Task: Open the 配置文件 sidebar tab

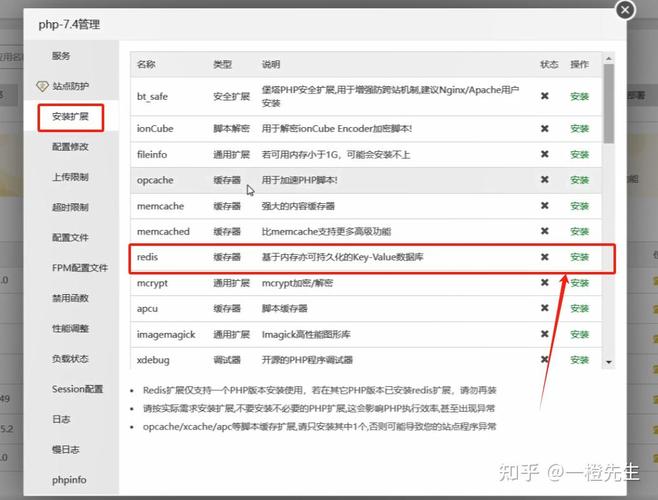Action: coord(70,237)
